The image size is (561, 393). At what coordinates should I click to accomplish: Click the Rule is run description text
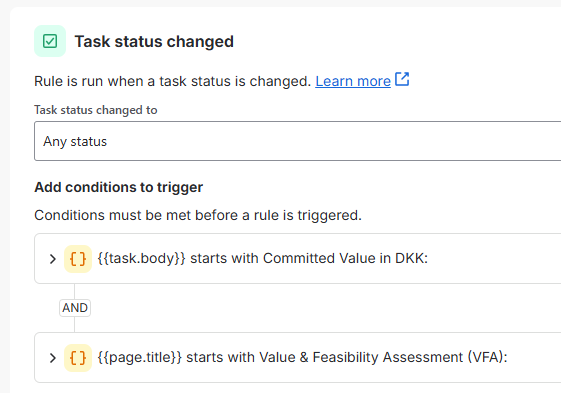pos(172,81)
